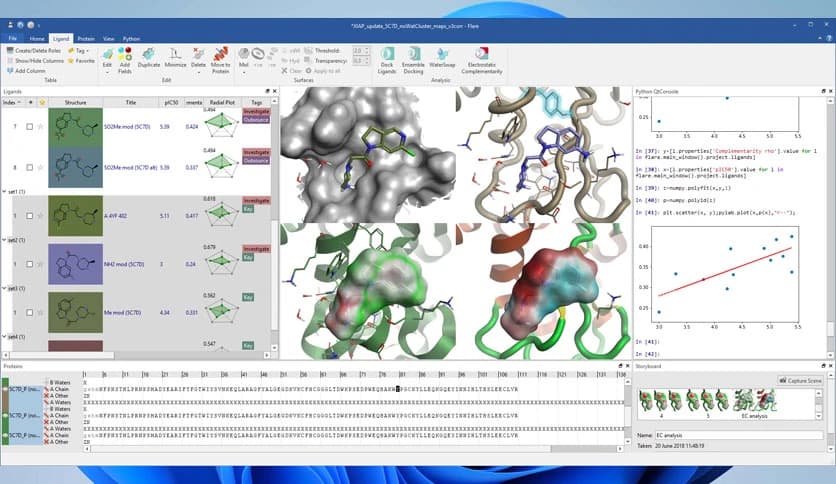Tick checkbox for ligand row 7
This screenshot has width=836, height=484.
pyautogui.click(x=29, y=127)
